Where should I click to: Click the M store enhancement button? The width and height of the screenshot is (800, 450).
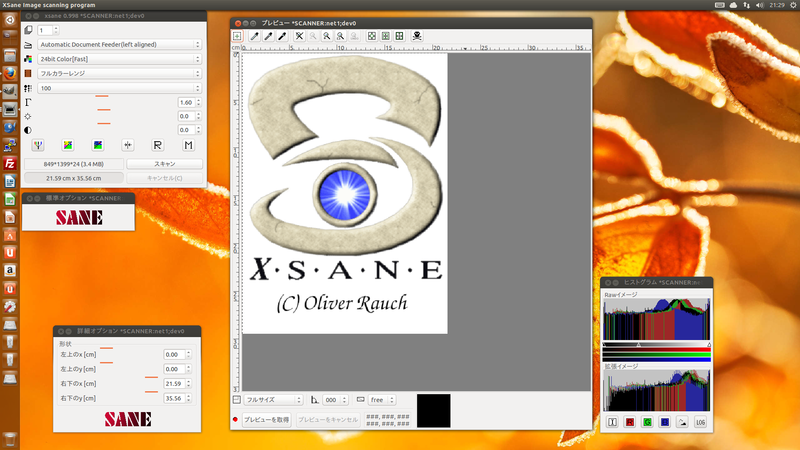click(x=187, y=145)
